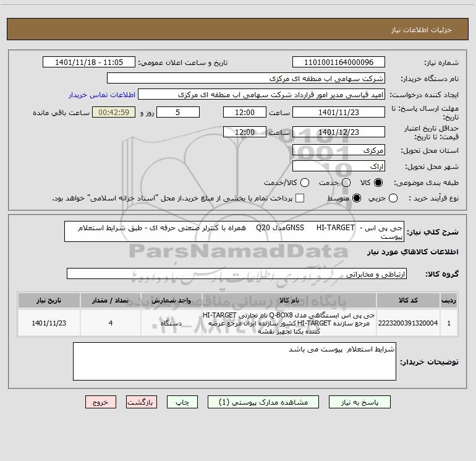Click the خروج exit button
This screenshot has height=461, width=476.
pos(101,402)
